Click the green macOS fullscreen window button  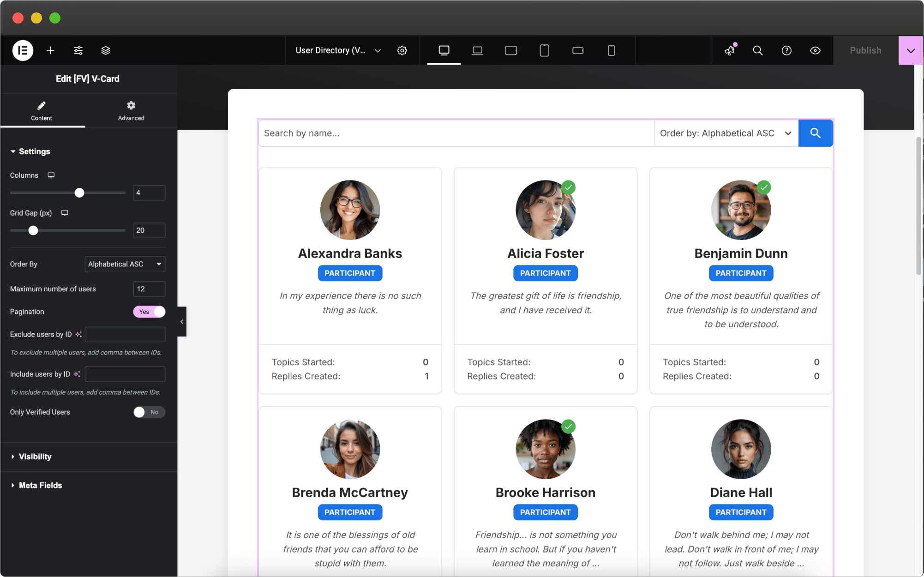pyautogui.click(x=55, y=18)
